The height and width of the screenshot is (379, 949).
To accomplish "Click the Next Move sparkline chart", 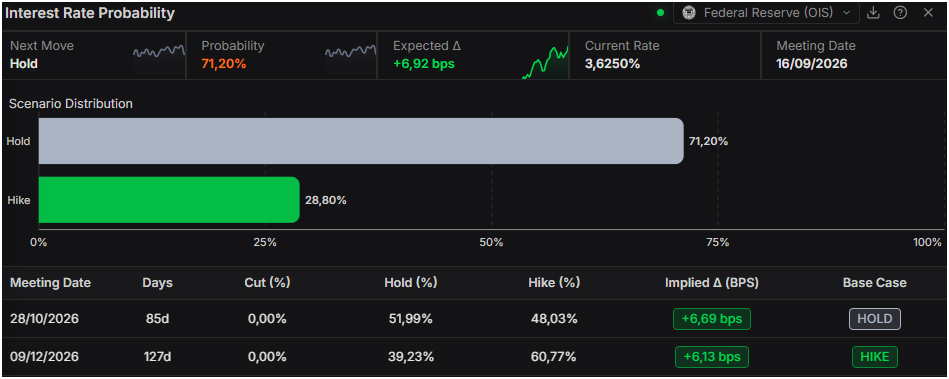I will [x=159, y=53].
